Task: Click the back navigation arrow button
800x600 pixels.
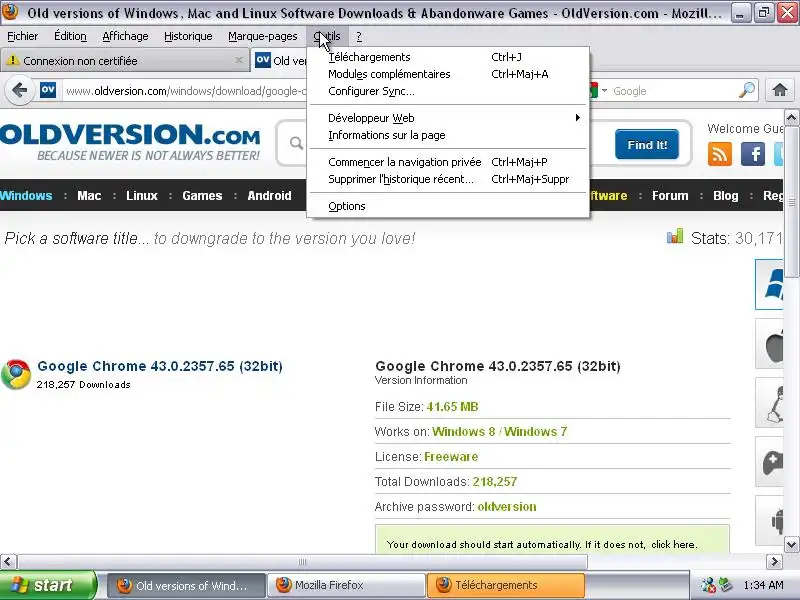Action: [19, 90]
